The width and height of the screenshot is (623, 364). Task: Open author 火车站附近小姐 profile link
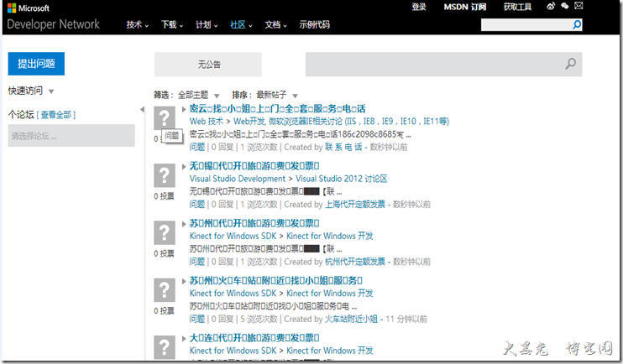[351, 320]
